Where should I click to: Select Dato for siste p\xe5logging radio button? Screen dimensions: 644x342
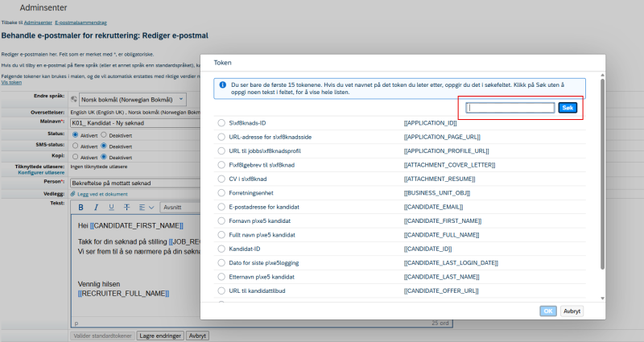pos(221,262)
